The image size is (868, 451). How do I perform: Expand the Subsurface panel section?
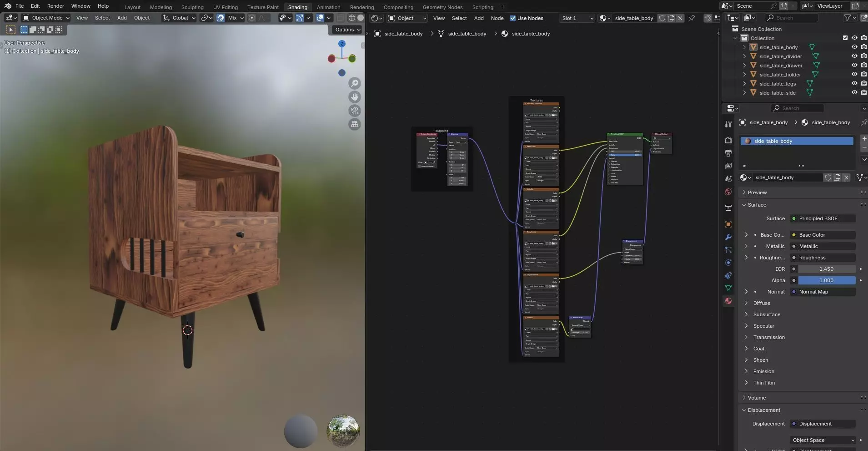[x=767, y=314]
